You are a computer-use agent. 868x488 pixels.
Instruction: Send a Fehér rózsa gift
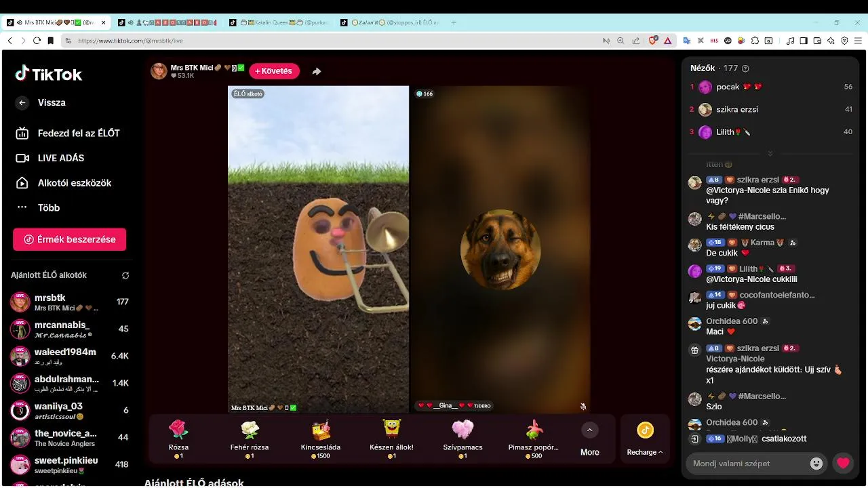coord(250,439)
